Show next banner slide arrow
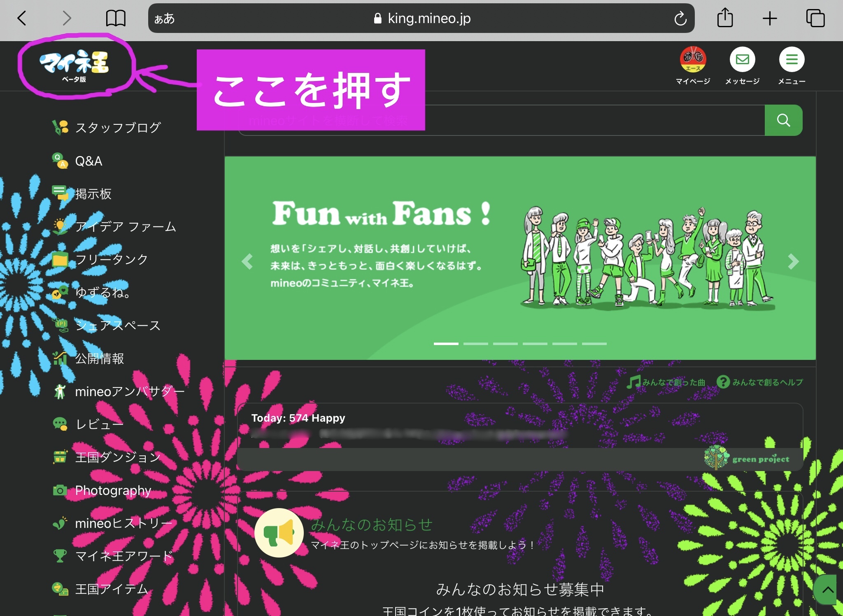Viewport: 843px width, 616px height. (x=793, y=261)
